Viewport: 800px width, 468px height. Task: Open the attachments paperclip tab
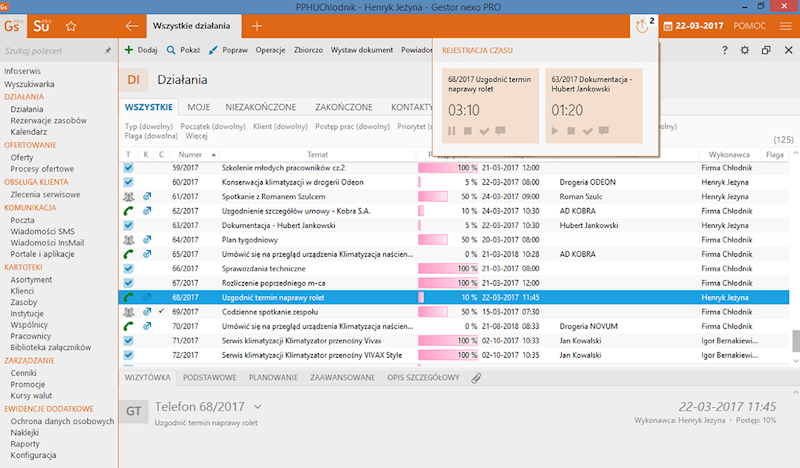(476, 378)
